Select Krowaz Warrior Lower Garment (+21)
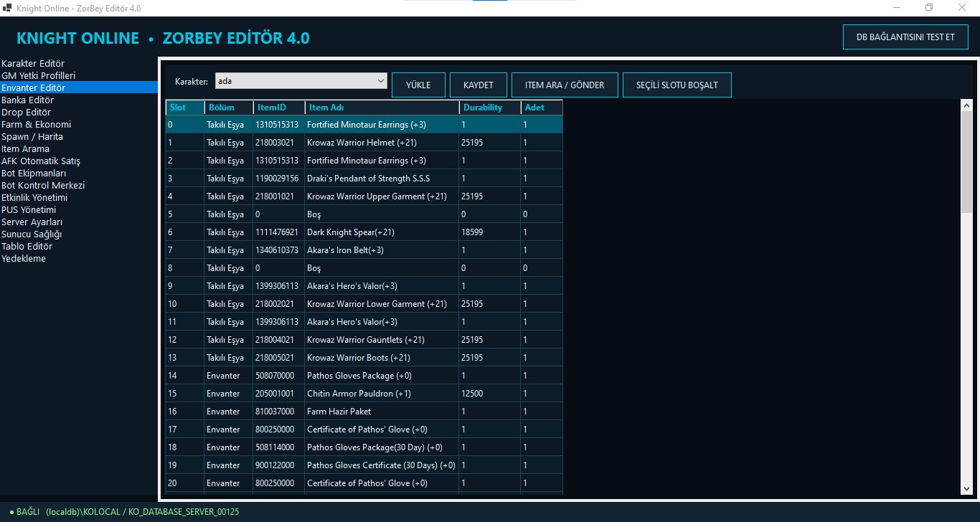The height and width of the screenshot is (522, 980). click(364, 304)
